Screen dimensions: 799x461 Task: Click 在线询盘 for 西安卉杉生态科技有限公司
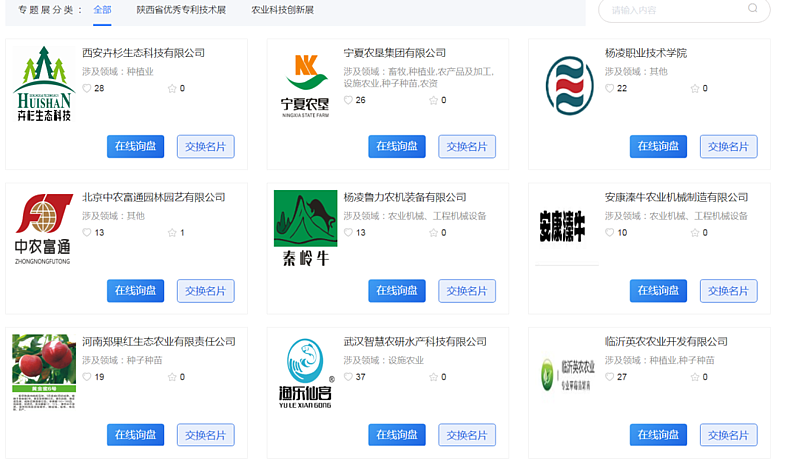click(x=135, y=147)
